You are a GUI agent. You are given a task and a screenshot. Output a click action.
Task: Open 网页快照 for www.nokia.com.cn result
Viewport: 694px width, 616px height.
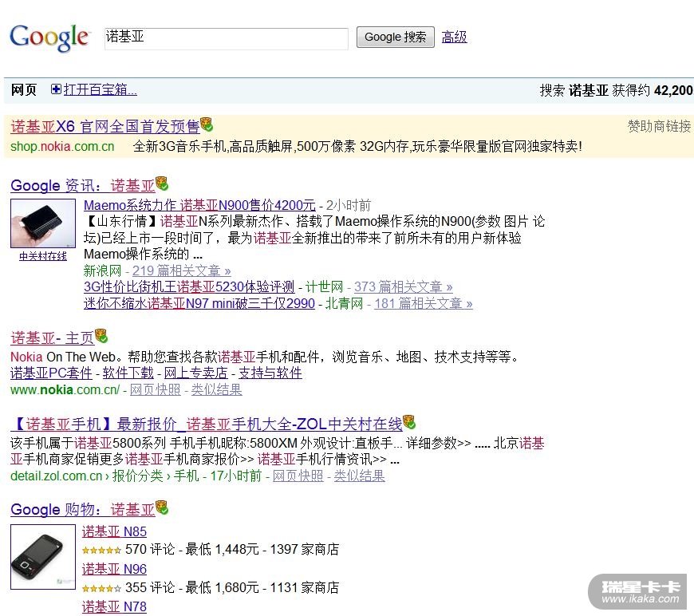tap(156, 389)
